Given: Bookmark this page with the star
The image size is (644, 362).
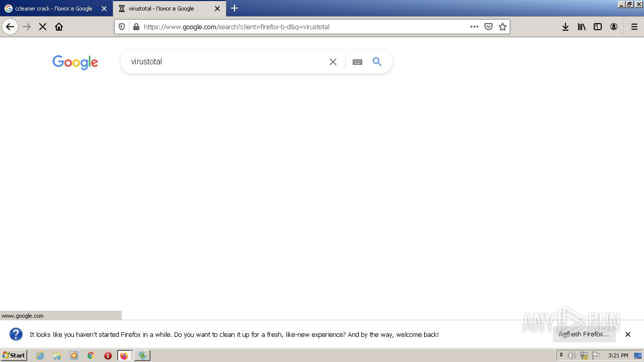Looking at the screenshot, I should coord(503,27).
